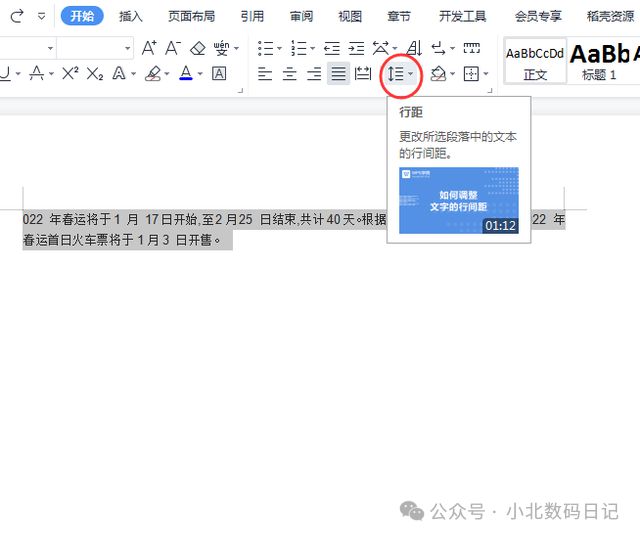Expand the pinyin guide dropdown arrow
Viewport: 640px width, 538px height.
(236, 49)
